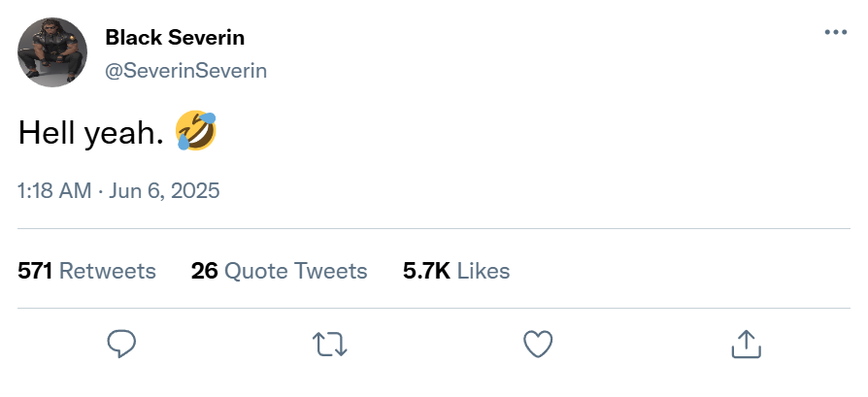Click the number 26 in stats
Viewport: 868px width, 397px height.
(204, 271)
